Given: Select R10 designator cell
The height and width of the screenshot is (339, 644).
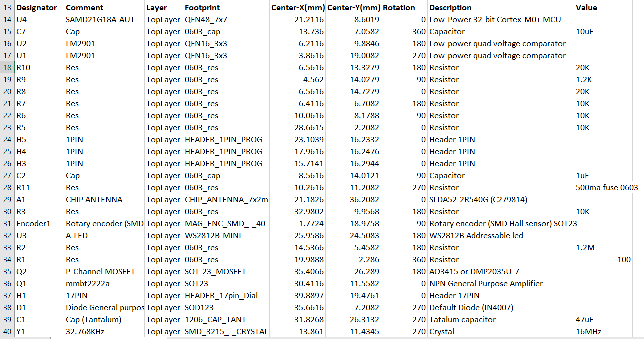Looking at the screenshot, I should [40, 68].
